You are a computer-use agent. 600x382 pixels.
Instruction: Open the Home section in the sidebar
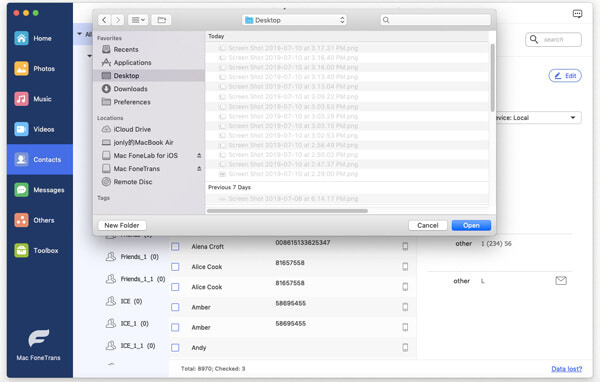39,38
